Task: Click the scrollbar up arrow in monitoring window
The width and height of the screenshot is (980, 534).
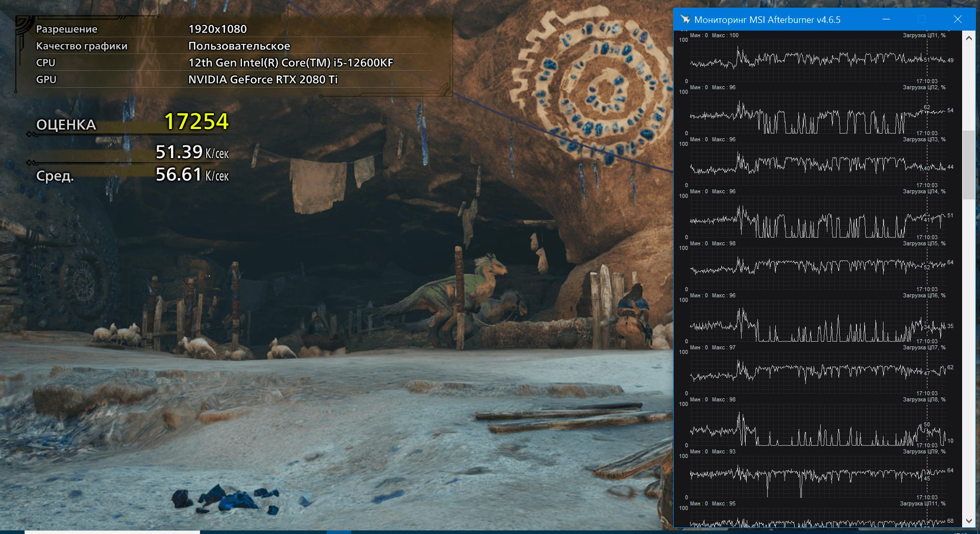Action: pos(969,38)
